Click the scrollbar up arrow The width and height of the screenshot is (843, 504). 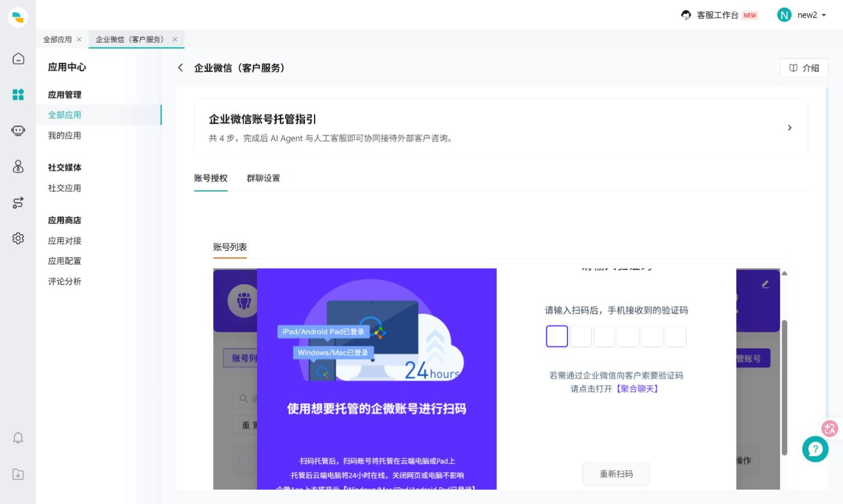[x=784, y=274]
